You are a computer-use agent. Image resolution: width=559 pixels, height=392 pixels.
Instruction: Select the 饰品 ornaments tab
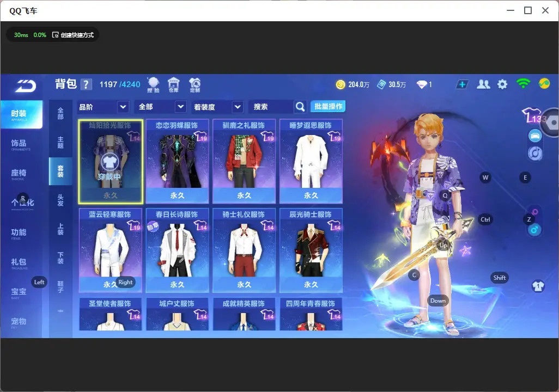[21, 144]
